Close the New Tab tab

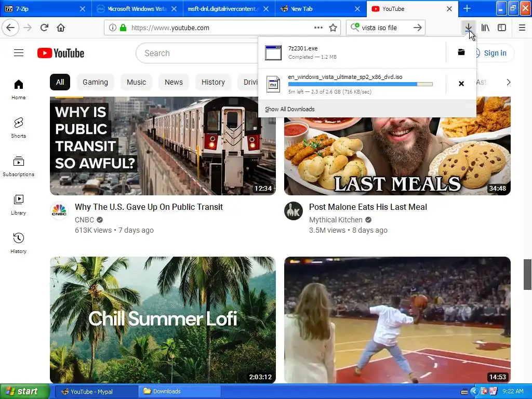point(357,9)
